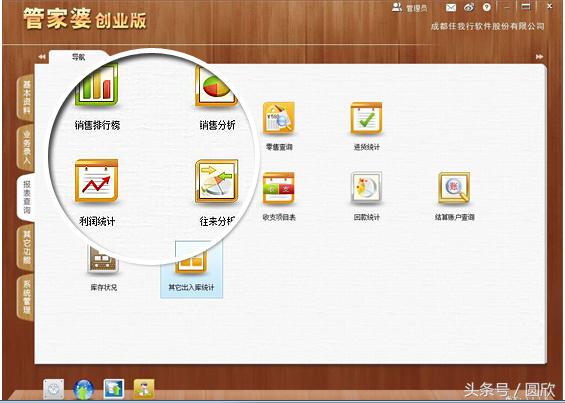Open the grey safe dock icon
565x403 pixels.
point(54,389)
